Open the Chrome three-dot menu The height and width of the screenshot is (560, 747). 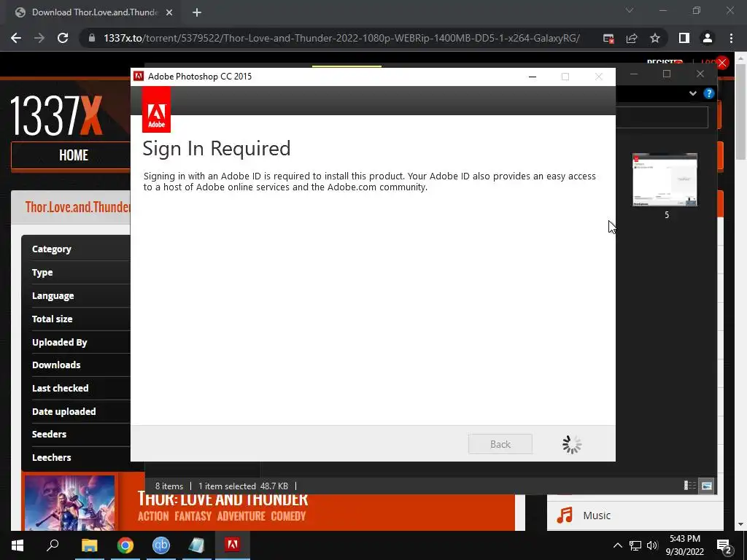click(x=731, y=38)
